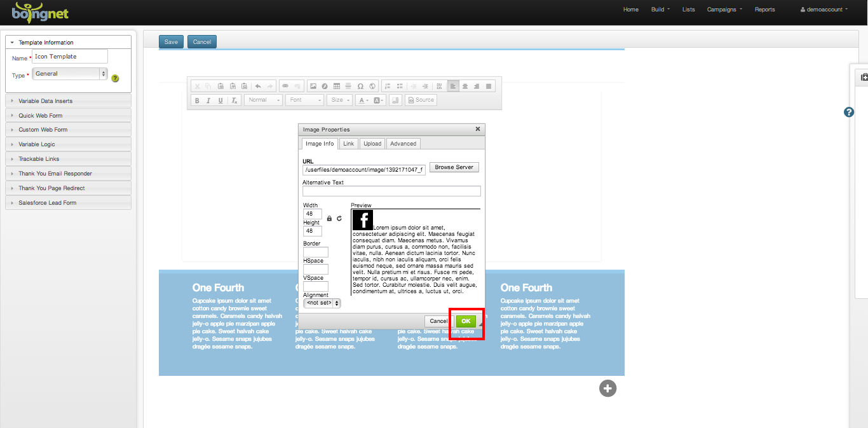868x428 pixels.
Task: Click the yellow help icon beside Type
Action: (115, 78)
